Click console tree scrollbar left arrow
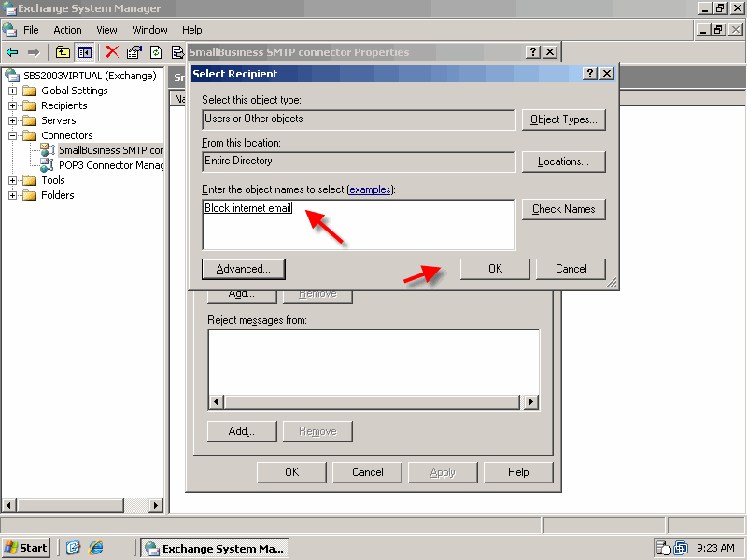 pos(9,505)
